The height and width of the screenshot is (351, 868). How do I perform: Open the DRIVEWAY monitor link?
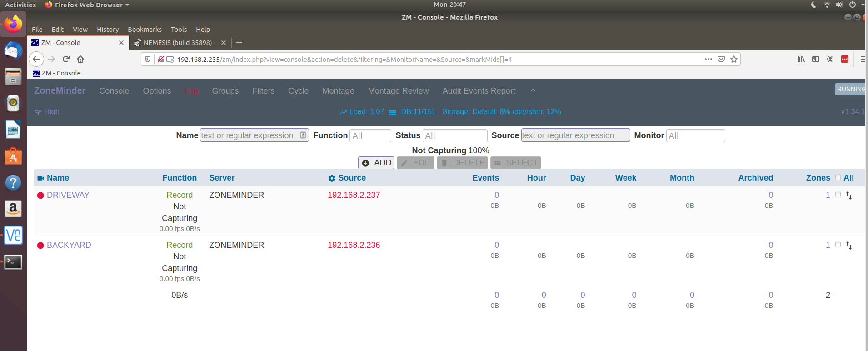pyautogui.click(x=68, y=195)
